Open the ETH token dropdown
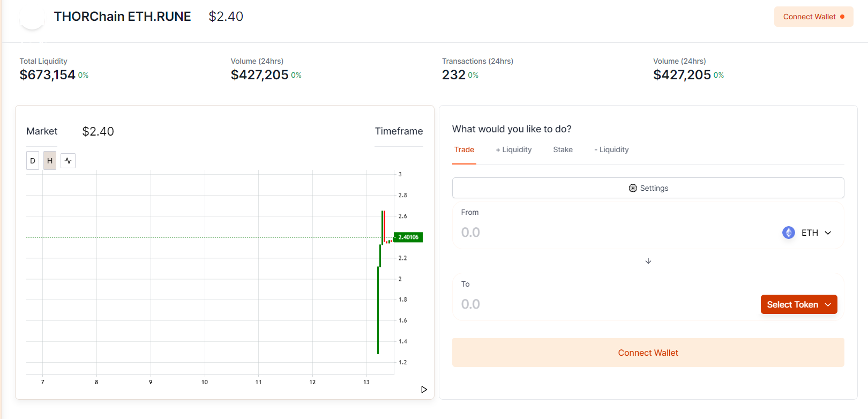The height and width of the screenshot is (419, 868). [807, 233]
